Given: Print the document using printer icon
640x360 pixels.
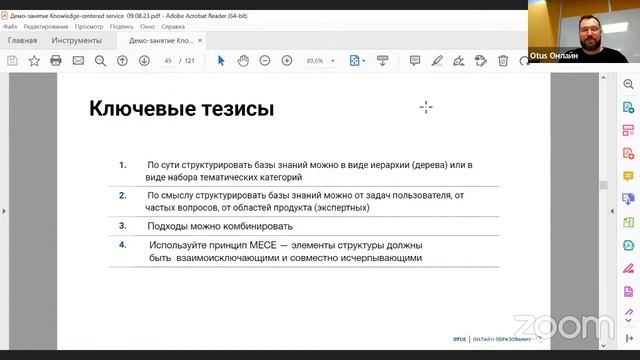Looking at the screenshot, I should [x=56, y=61].
